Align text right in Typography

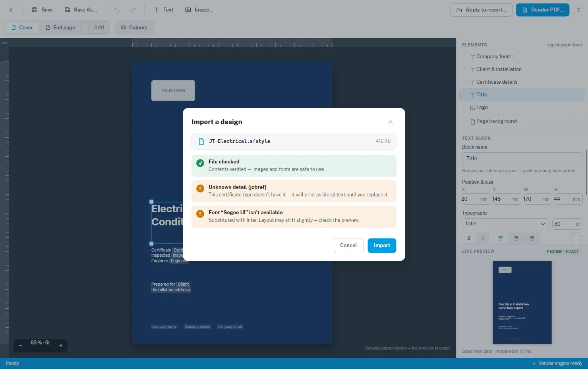[x=532, y=238]
